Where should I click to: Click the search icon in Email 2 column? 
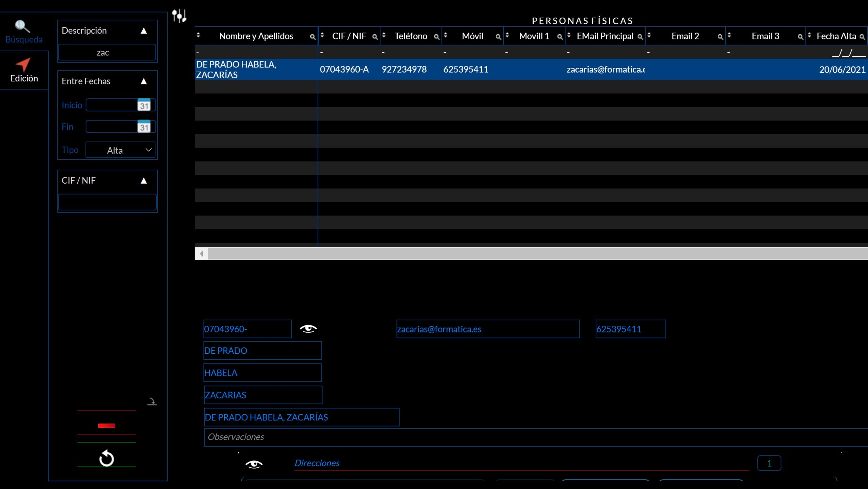pos(721,37)
